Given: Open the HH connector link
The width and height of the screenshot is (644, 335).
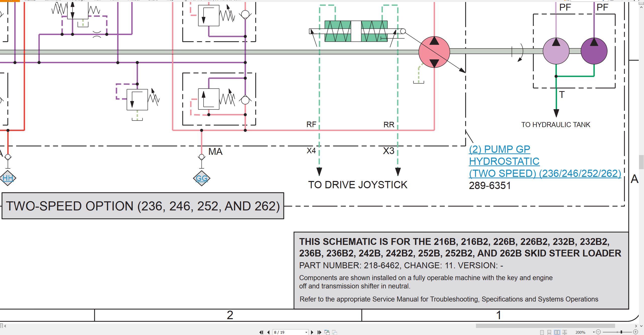Looking at the screenshot, I should tap(8, 178).
